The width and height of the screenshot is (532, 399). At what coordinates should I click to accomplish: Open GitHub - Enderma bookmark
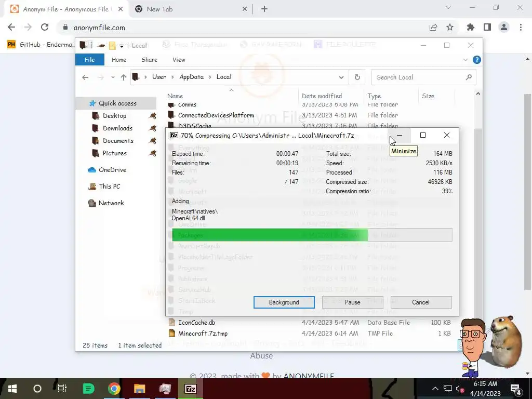click(39, 45)
